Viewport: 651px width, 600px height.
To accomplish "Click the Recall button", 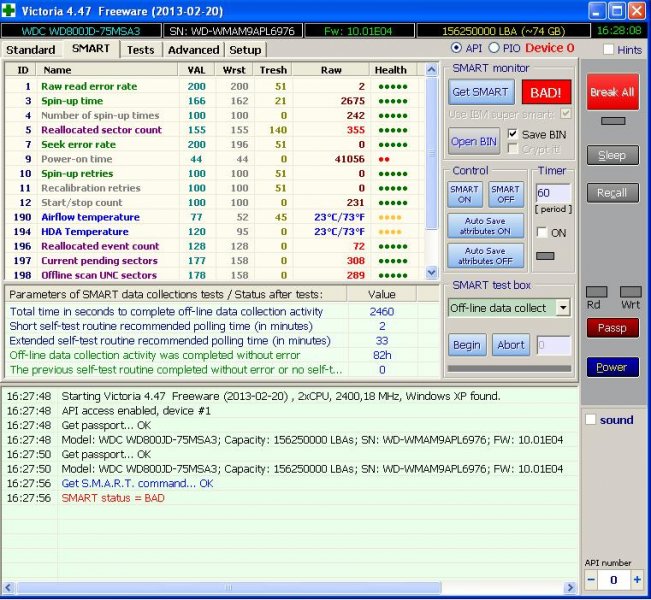I will click(612, 192).
